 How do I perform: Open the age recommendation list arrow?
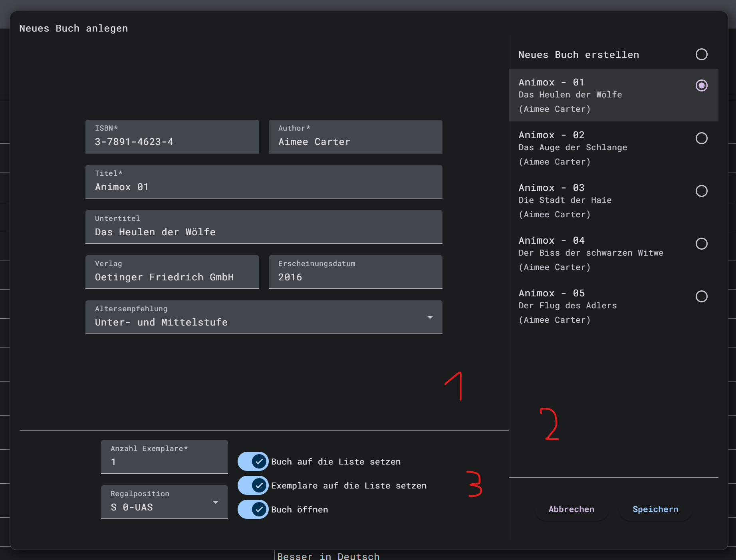pyautogui.click(x=430, y=317)
